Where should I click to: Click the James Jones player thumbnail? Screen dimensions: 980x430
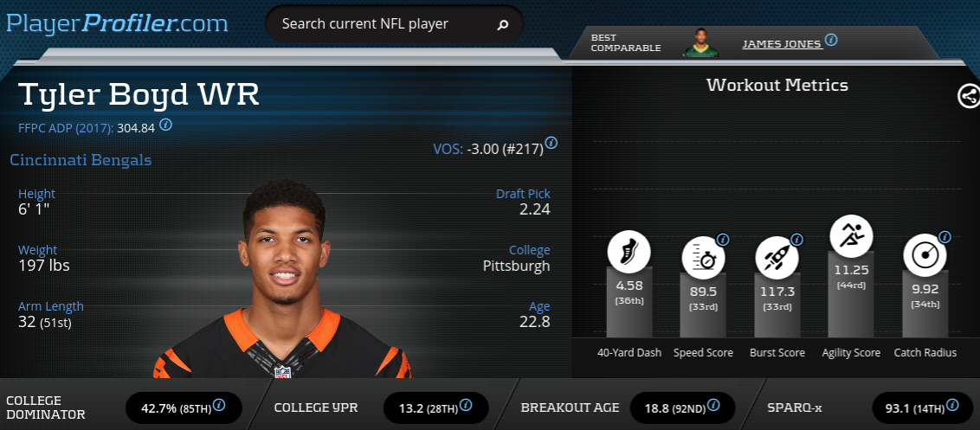(x=700, y=42)
